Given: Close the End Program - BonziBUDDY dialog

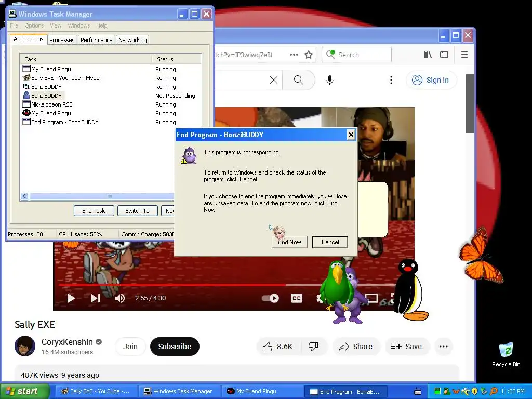Looking at the screenshot, I should [351, 135].
